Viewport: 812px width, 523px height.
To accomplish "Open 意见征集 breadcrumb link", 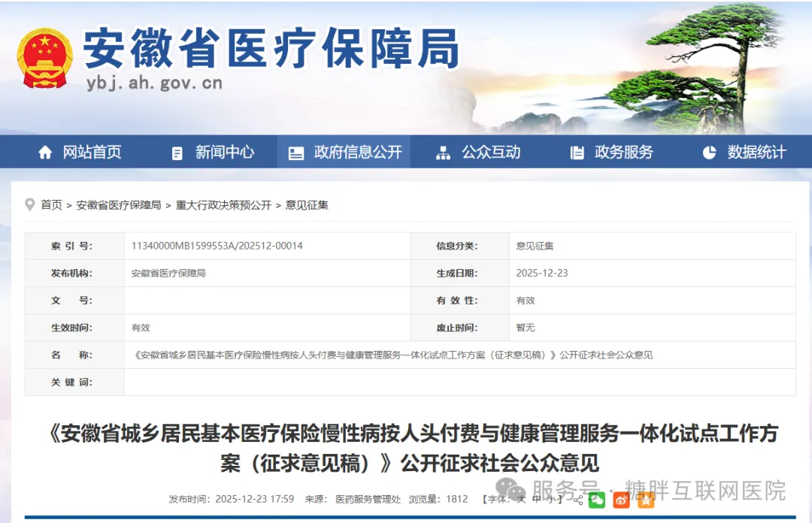I will click(307, 205).
